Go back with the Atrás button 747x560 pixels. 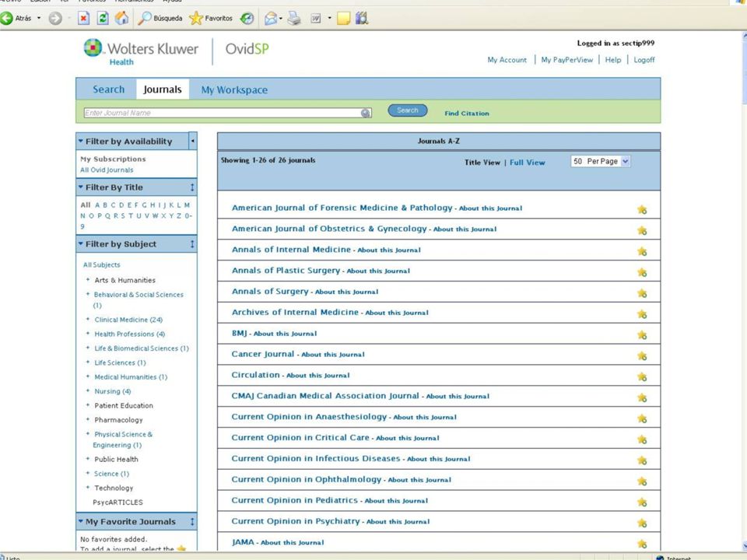(16, 18)
